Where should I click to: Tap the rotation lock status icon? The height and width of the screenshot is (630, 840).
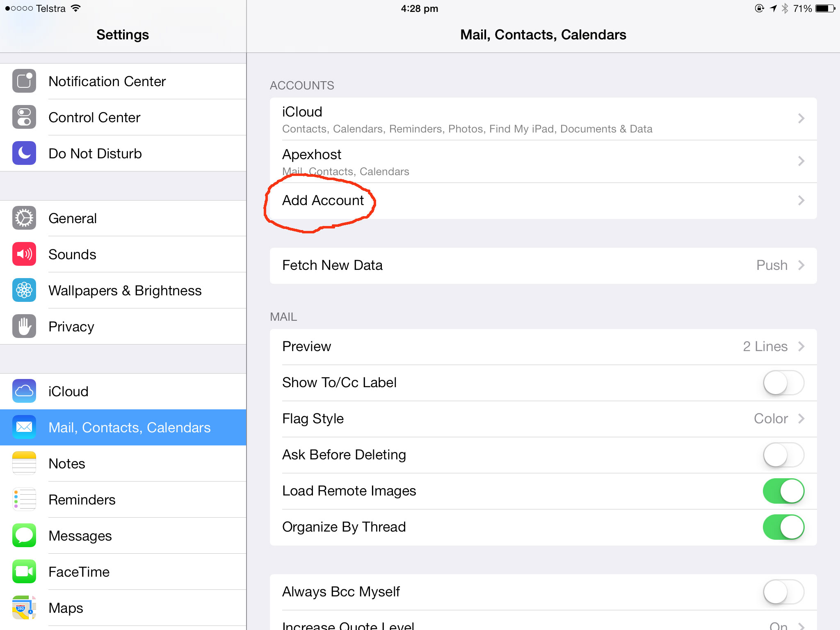[759, 8]
